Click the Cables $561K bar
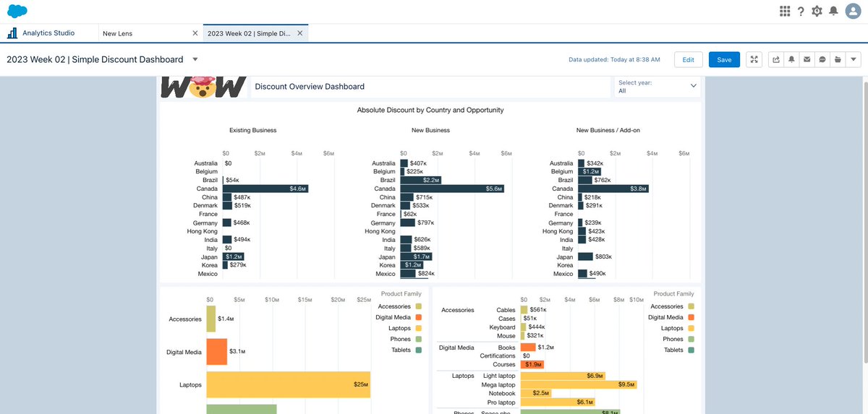This screenshot has width=868, height=414. tap(524, 310)
